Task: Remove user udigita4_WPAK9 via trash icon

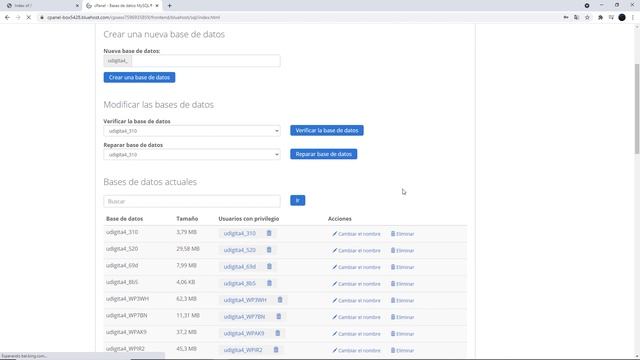Action: point(278,333)
